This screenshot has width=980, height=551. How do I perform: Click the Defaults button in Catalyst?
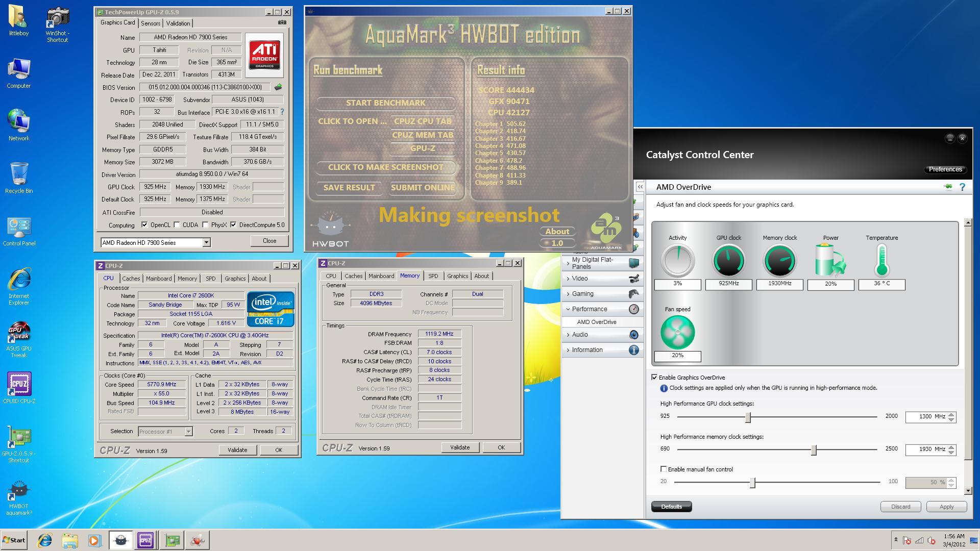pyautogui.click(x=671, y=507)
